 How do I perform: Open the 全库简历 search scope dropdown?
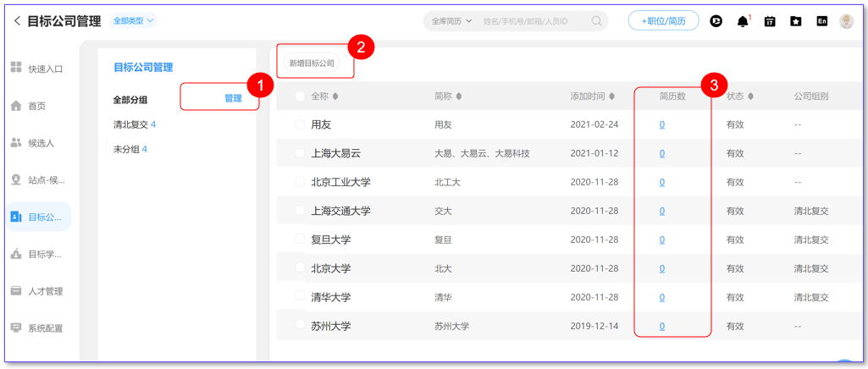[451, 21]
